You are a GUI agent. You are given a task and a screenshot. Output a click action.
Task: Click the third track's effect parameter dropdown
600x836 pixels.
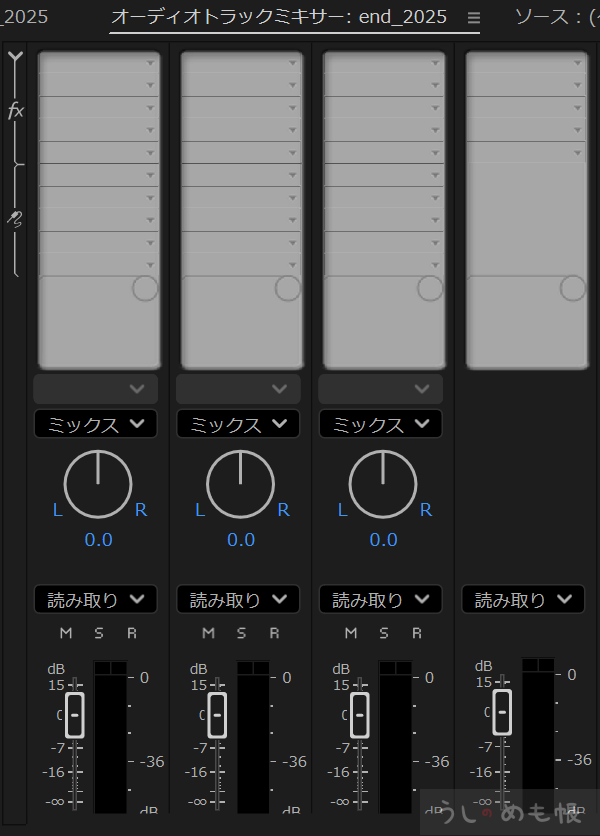pyautogui.click(x=382, y=388)
